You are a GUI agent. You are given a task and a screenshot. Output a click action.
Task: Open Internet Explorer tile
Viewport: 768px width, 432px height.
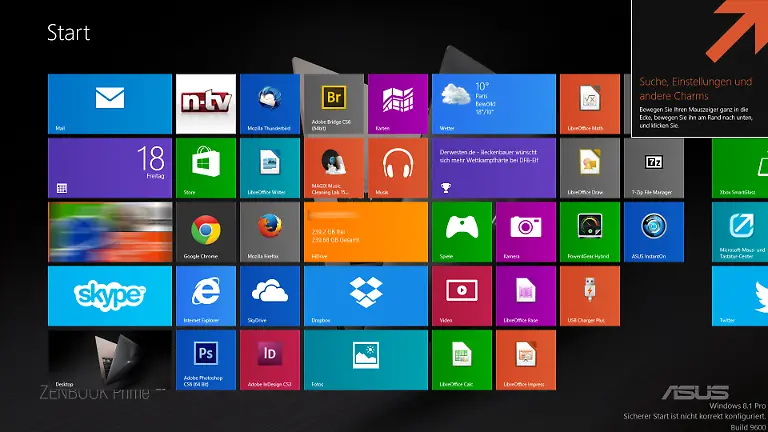[206, 295]
